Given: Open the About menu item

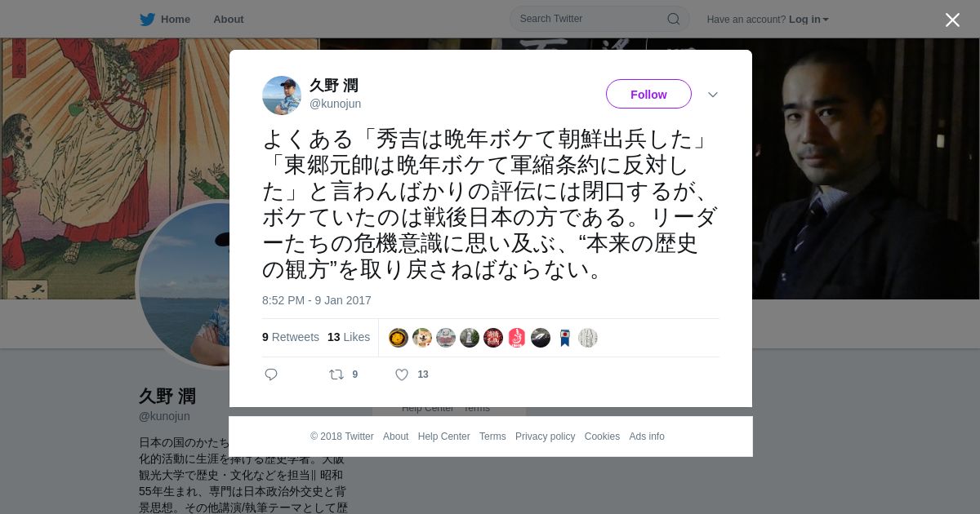Looking at the screenshot, I should pos(229,19).
